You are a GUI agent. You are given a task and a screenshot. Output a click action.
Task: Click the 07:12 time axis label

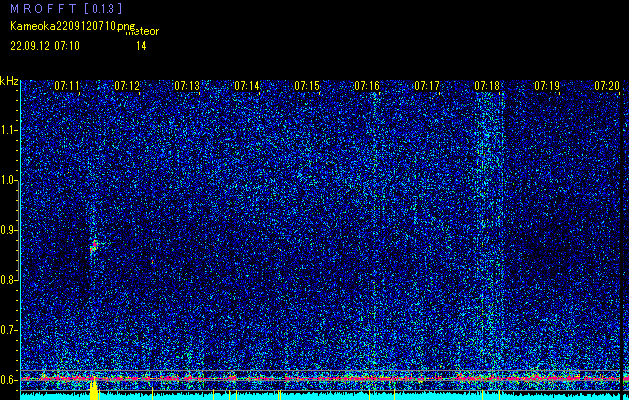127,86
